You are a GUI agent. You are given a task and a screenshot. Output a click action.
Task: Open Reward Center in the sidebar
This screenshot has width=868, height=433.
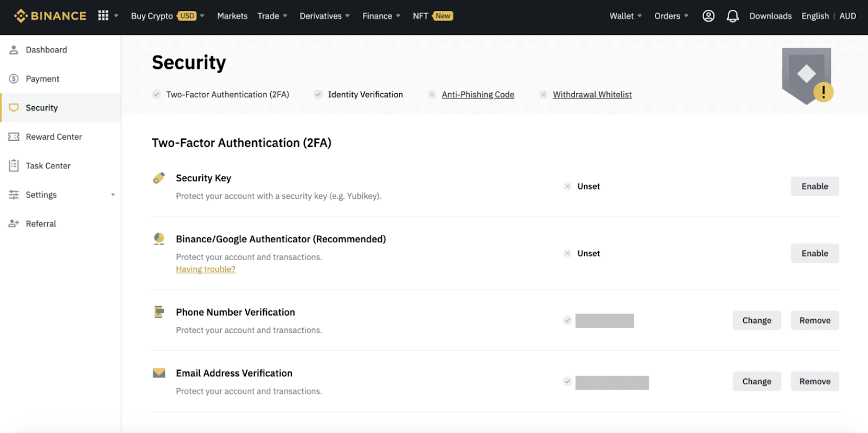tap(54, 137)
